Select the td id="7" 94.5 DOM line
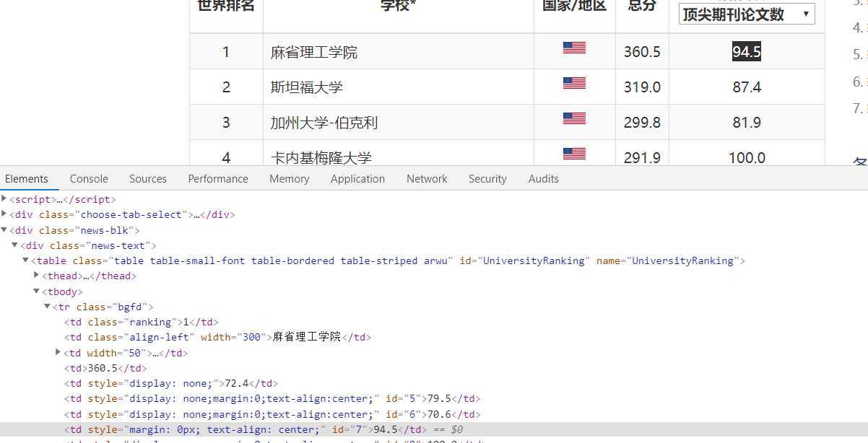The image size is (868, 443). pos(246,429)
